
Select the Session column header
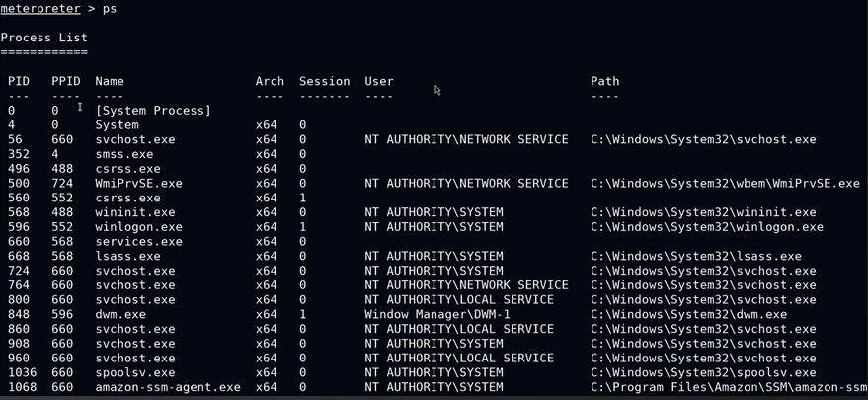(325, 81)
